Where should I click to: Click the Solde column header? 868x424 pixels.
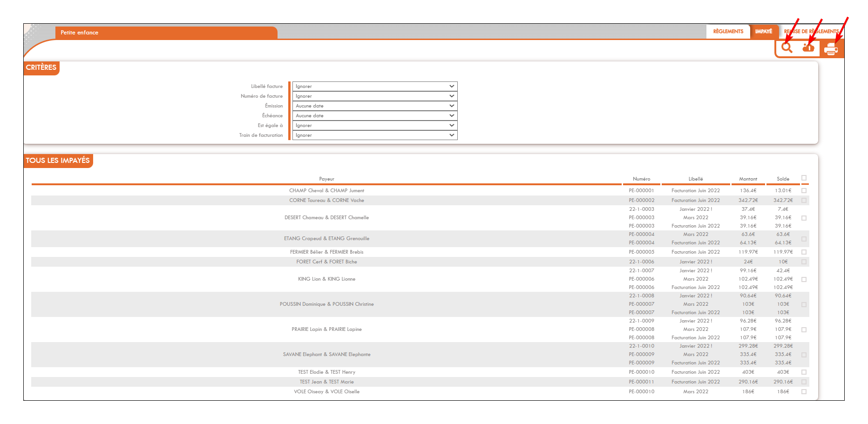783,179
